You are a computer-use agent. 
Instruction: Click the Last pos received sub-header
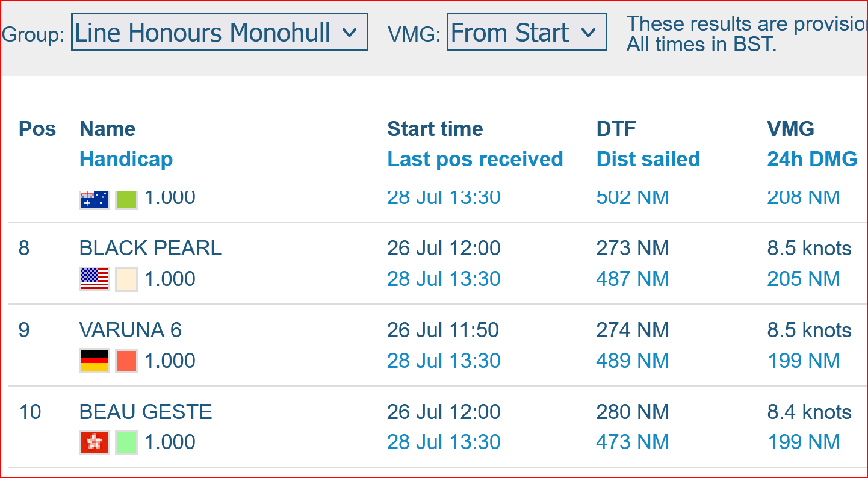[476, 160]
